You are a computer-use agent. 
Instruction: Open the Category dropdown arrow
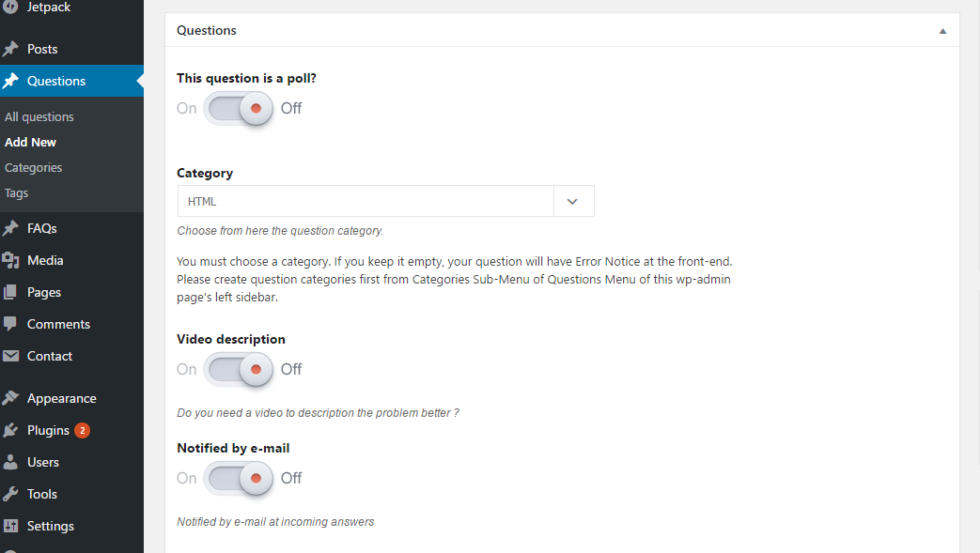[x=573, y=201]
